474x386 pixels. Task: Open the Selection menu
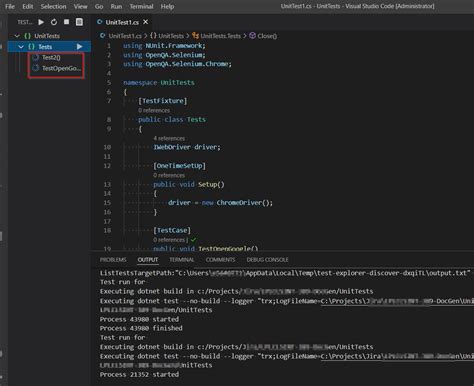coord(53,6)
